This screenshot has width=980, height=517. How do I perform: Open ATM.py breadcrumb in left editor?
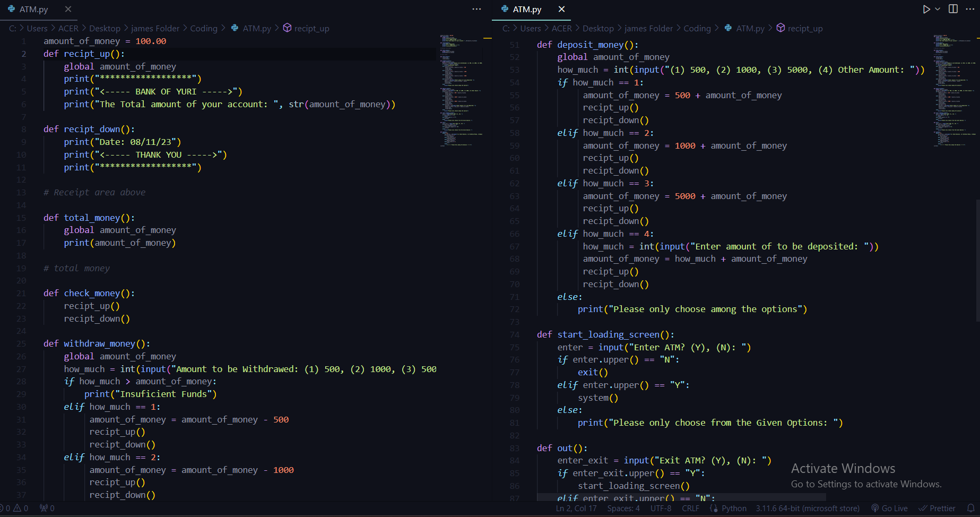tap(257, 28)
